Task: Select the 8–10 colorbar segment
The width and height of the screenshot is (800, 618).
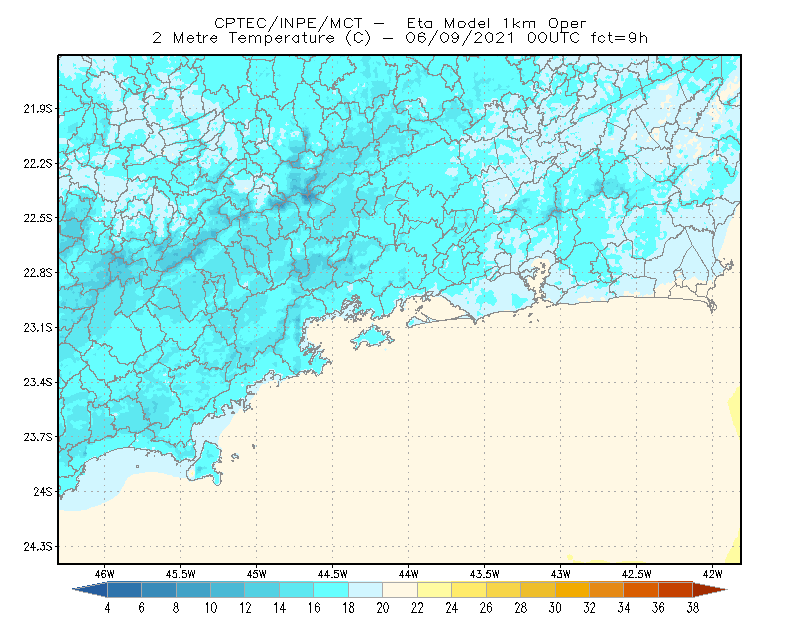Action: click(x=193, y=589)
